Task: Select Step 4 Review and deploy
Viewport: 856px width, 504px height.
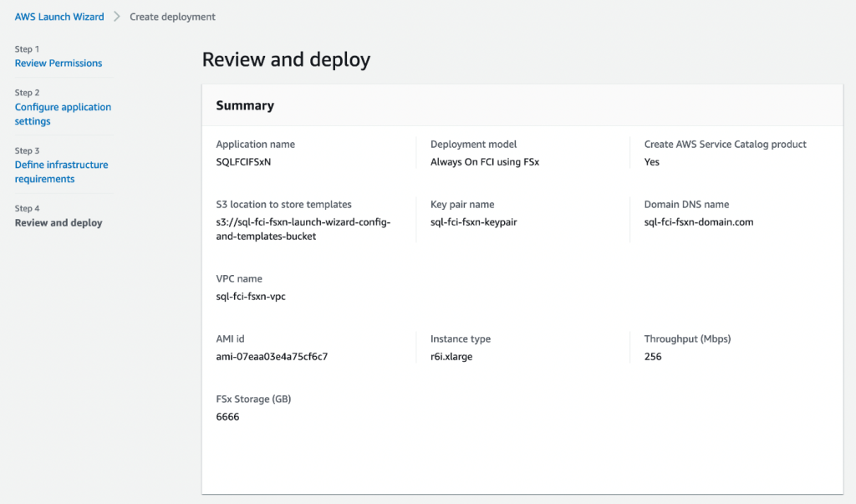Action: pyautogui.click(x=59, y=222)
